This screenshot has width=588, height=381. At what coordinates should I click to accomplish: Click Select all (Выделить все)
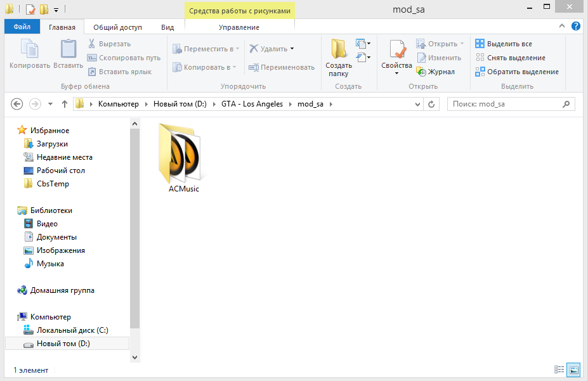pos(504,44)
